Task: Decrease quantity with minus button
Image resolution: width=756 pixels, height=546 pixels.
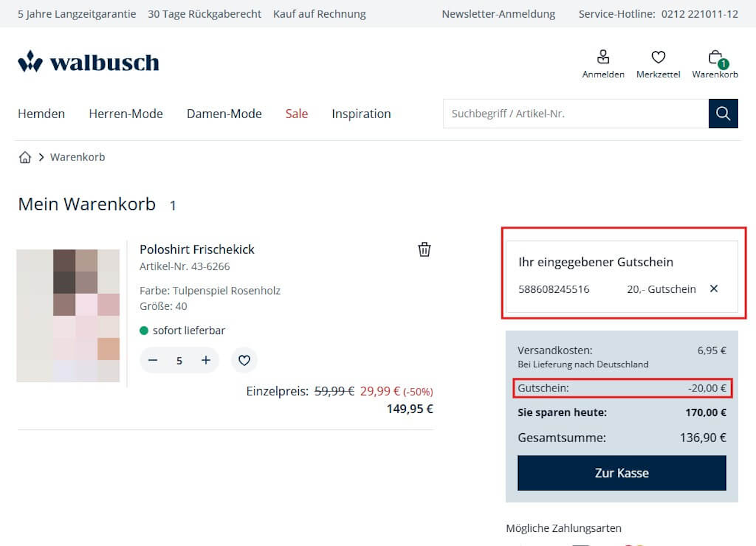Action: tap(153, 360)
